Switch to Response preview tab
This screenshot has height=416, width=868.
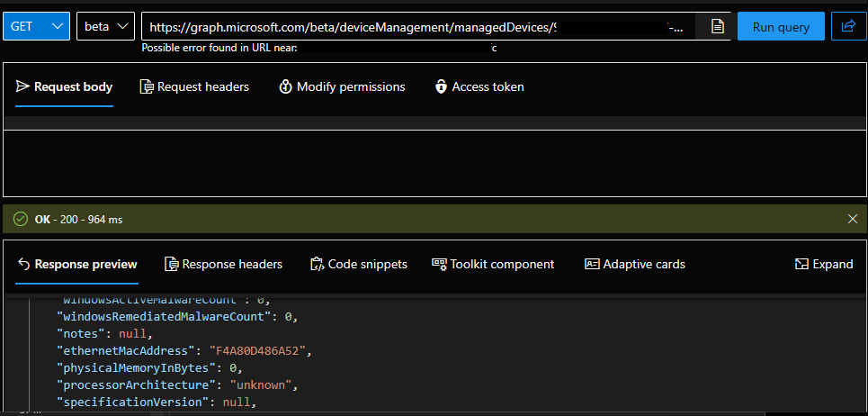click(76, 264)
